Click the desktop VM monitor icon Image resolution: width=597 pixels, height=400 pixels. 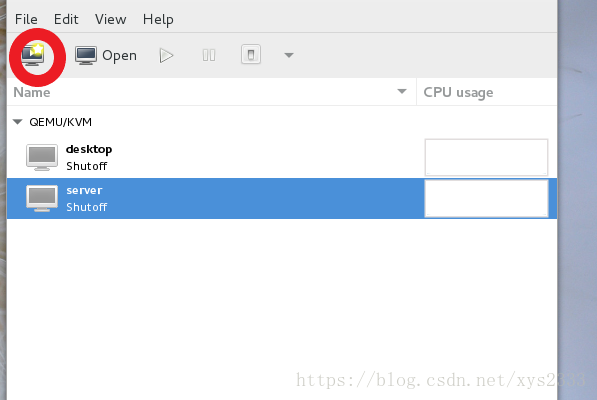(42, 157)
